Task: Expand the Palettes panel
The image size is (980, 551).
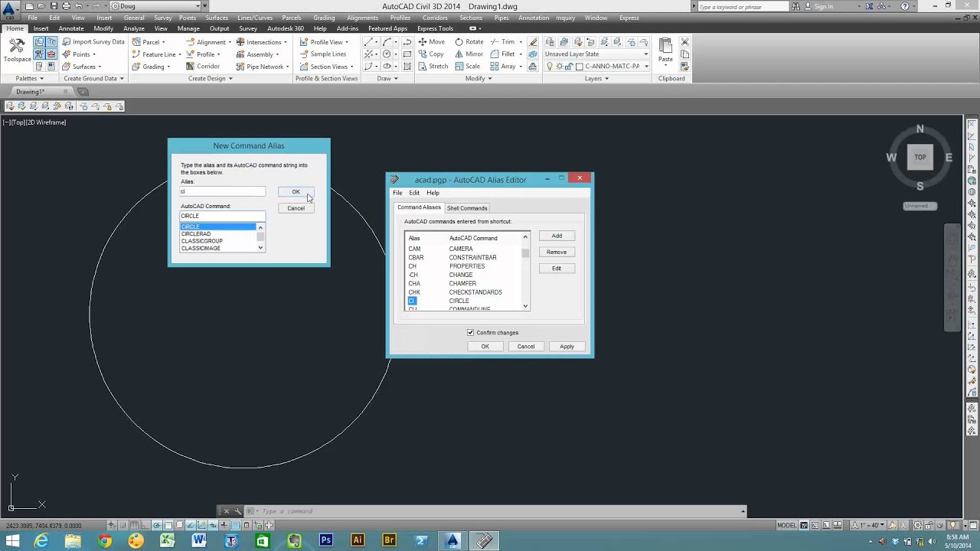Action: [x=29, y=78]
